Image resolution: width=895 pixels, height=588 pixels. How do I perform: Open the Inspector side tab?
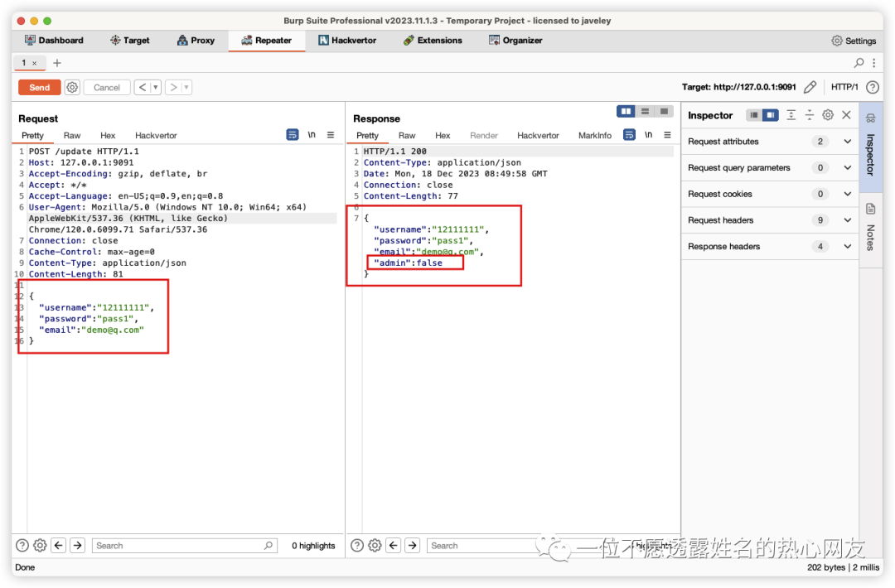tap(870, 147)
